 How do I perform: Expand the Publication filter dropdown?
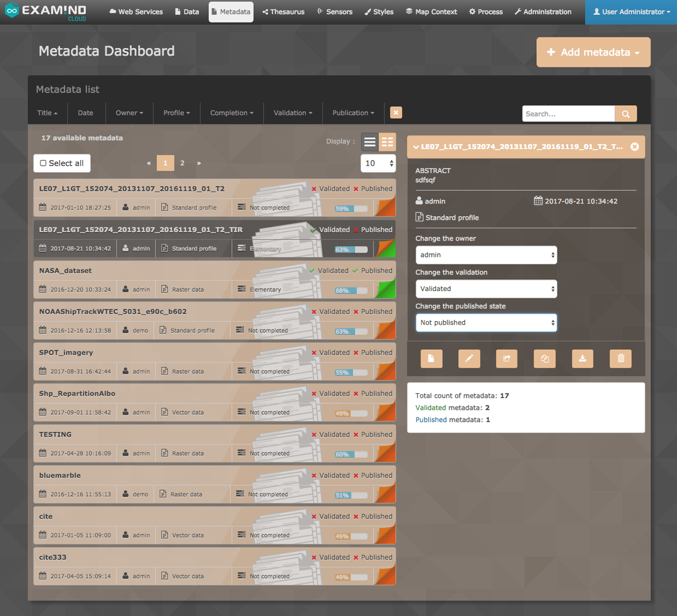pyautogui.click(x=353, y=113)
